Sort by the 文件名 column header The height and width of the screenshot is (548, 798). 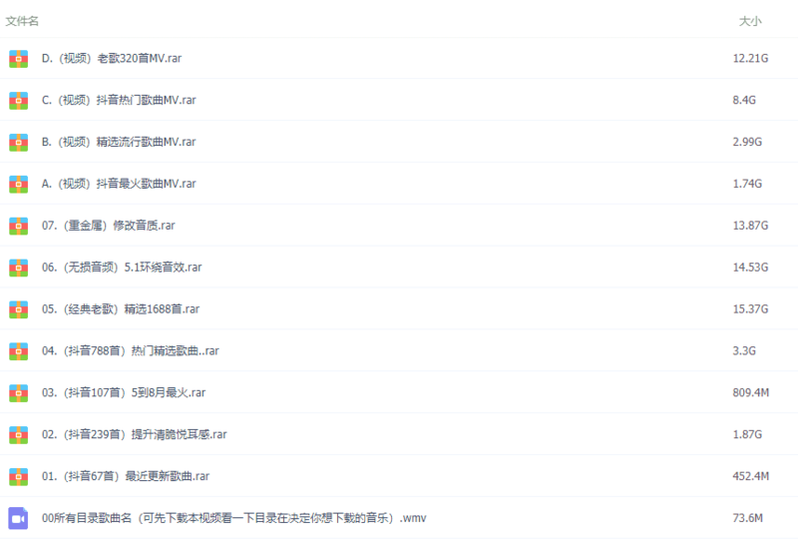tap(22, 21)
